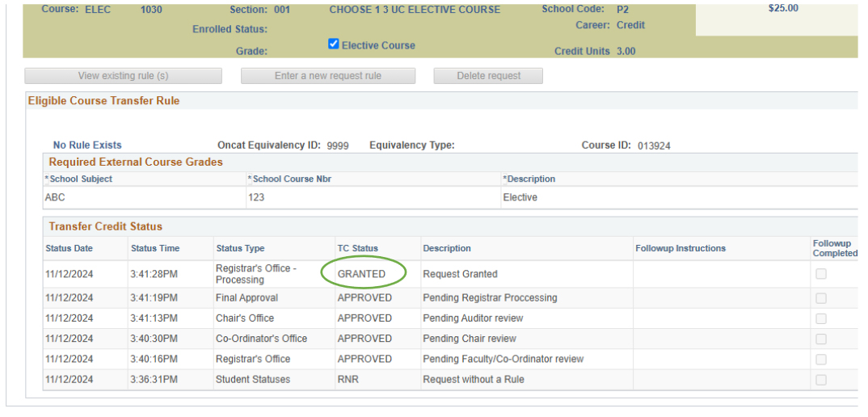Viewport: 868px width, 417px height.
Task: Tick Followup Completed for Chair's Office row
Action: [821, 318]
